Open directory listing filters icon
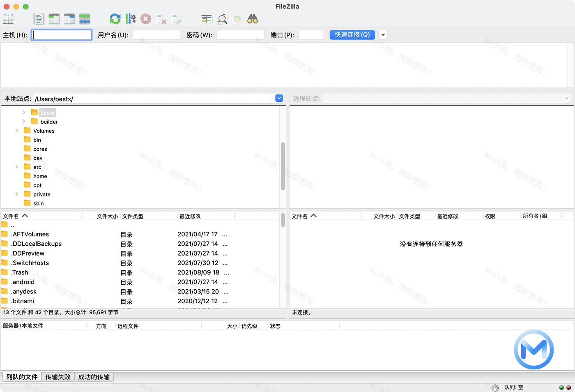Screen dimensions: 575x392 (x=207, y=19)
